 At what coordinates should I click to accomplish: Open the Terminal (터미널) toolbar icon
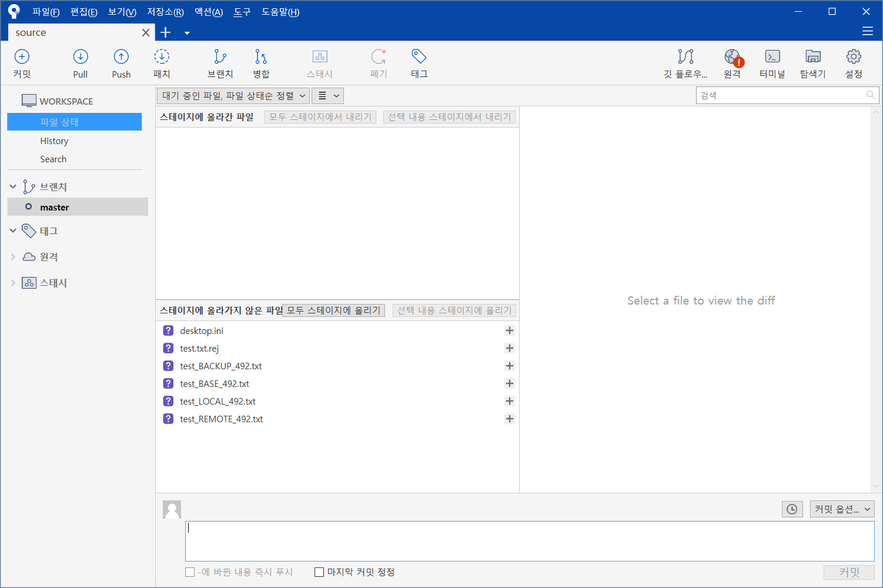coord(772,64)
